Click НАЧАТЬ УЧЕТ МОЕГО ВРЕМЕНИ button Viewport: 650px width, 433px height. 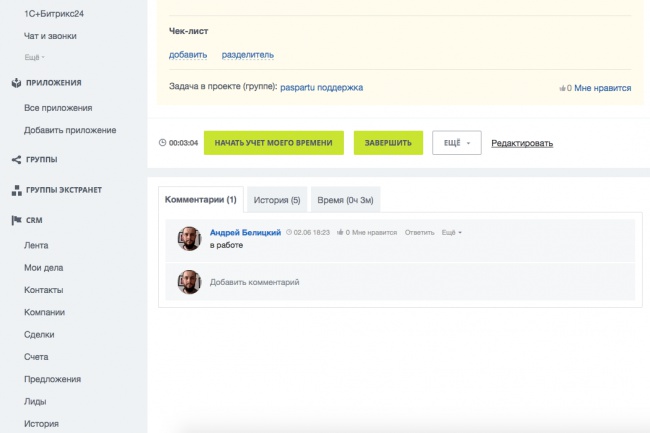pyautogui.click(x=274, y=143)
